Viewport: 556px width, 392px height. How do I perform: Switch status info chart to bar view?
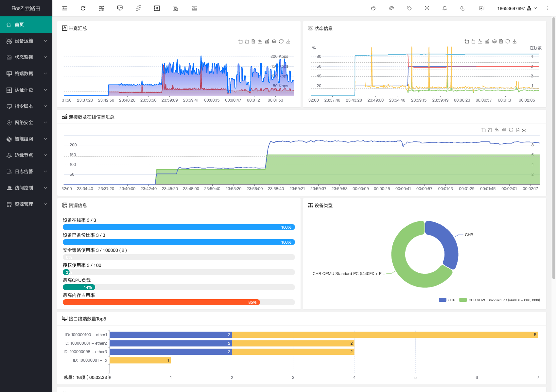[487, 41]
